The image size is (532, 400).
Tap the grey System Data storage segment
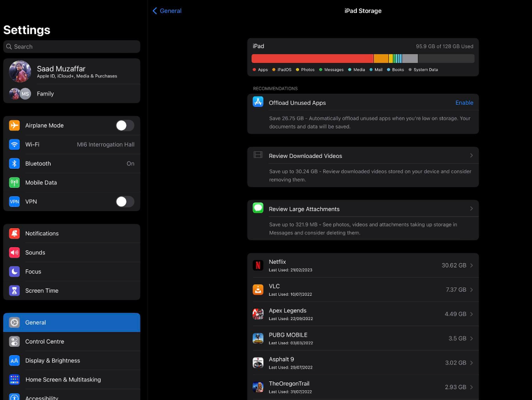point(410,59)
